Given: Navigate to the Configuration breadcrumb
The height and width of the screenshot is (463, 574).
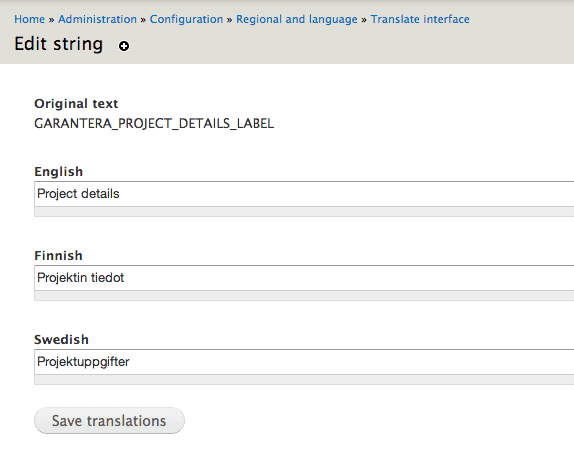Looking at the screenshot, I should point(186,19).
